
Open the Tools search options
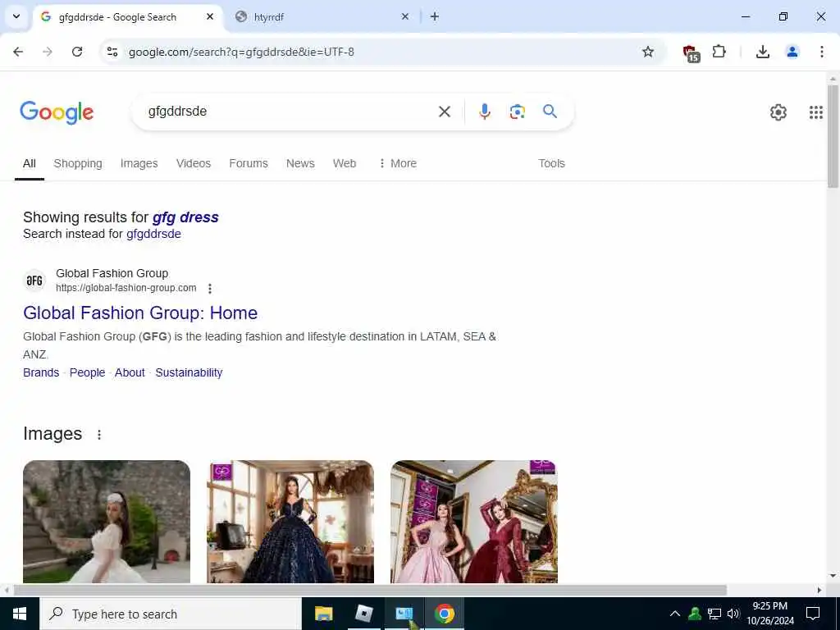[x=551, y=163]
